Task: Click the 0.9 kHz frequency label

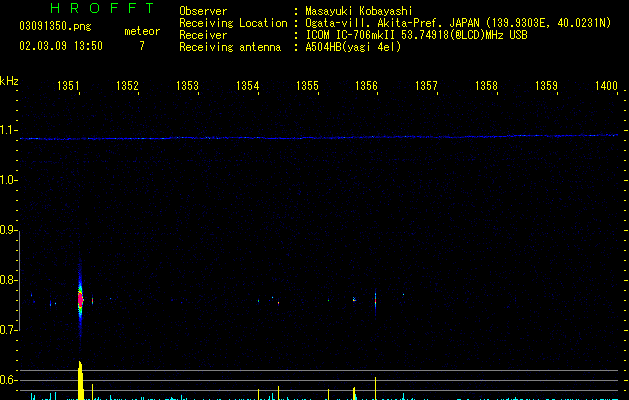Action: 9,230
